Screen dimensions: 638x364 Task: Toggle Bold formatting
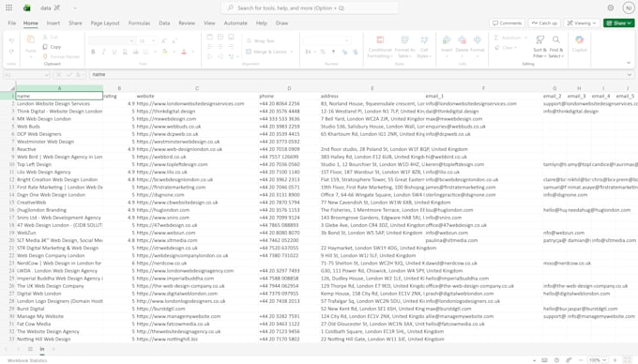coord(93,52)
